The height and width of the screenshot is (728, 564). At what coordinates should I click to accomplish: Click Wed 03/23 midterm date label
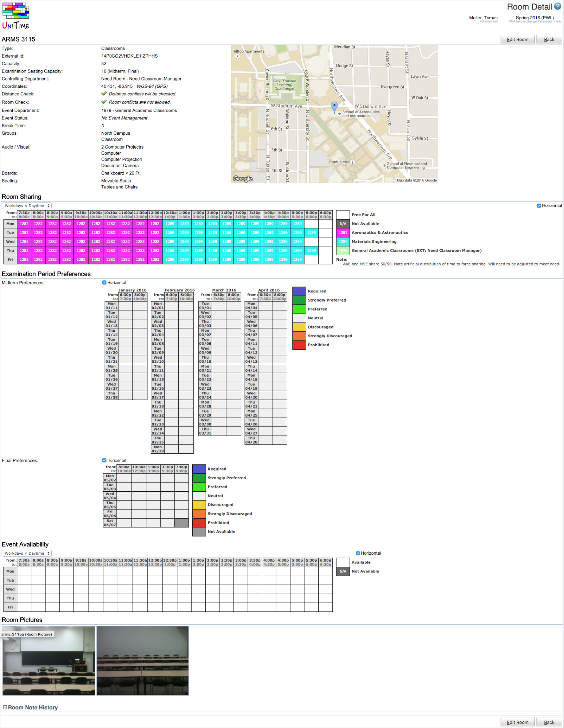[x=205, y=386]
